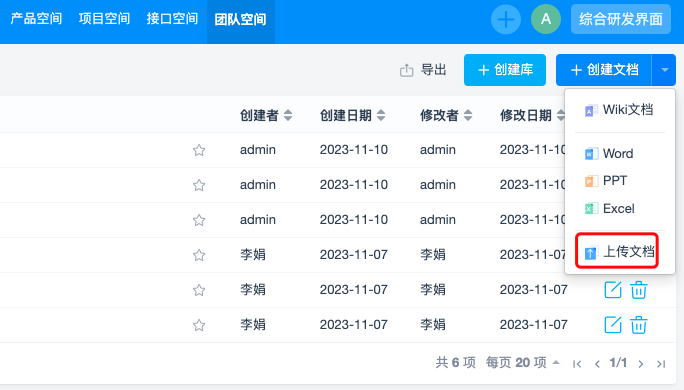
Task: Open the 每页 20 项 page size selector
Action: 523,363
